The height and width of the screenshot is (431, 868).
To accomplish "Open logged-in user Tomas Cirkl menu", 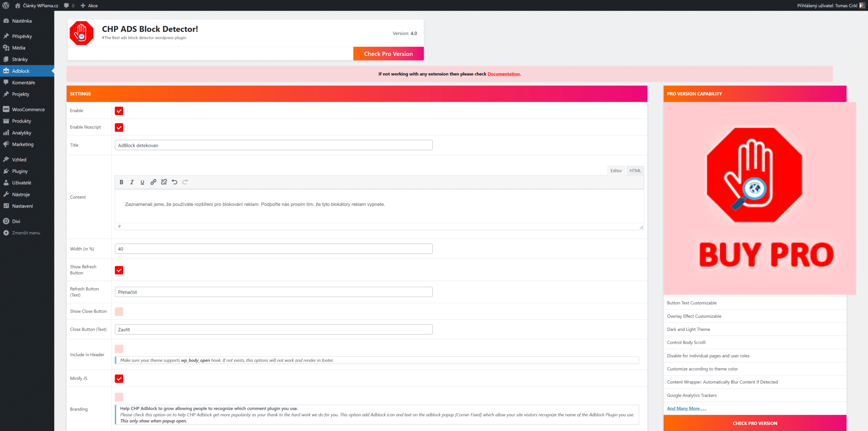I will 831,5.
